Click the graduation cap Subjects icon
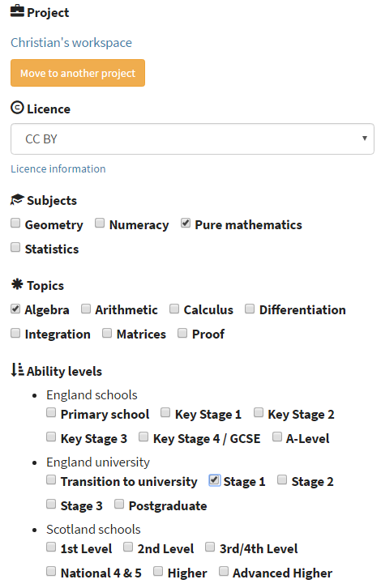This screenshot has width=381, height=588. click(x=17, y=199)
